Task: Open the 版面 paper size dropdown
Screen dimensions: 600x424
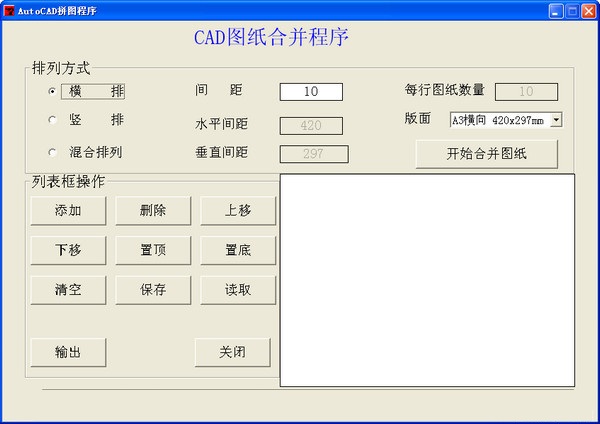Action: point(556,120)
